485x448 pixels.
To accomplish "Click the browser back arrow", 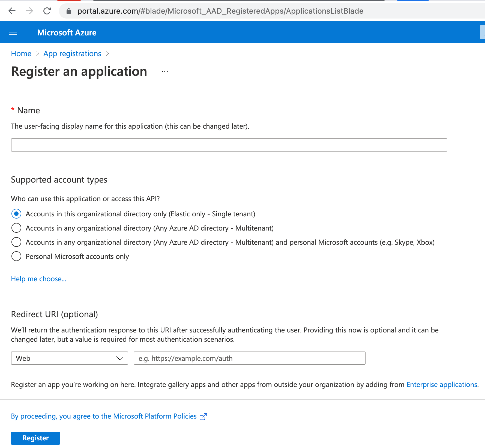I will (x=11, y=11).
